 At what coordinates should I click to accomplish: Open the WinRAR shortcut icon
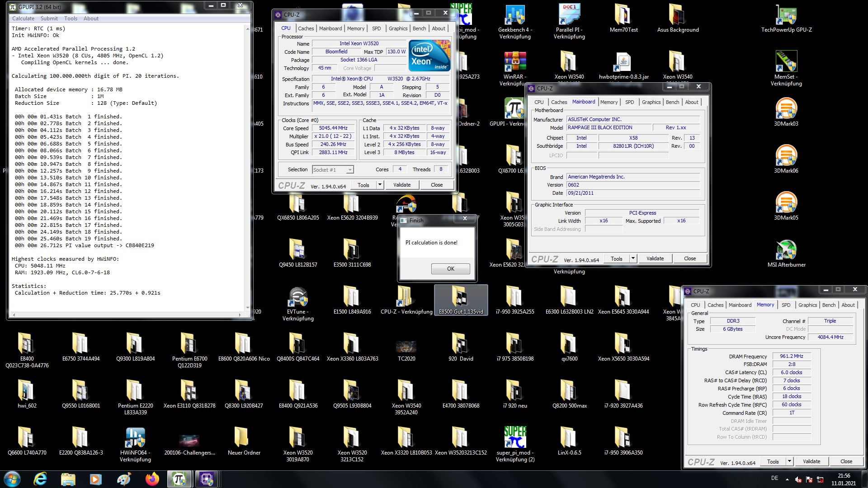click(515, 68)
